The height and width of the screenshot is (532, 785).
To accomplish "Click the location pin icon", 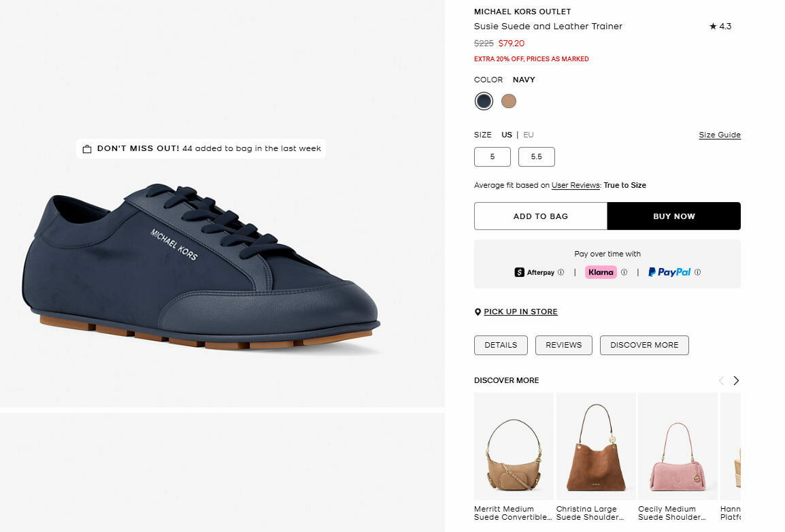I will (478, 312).
